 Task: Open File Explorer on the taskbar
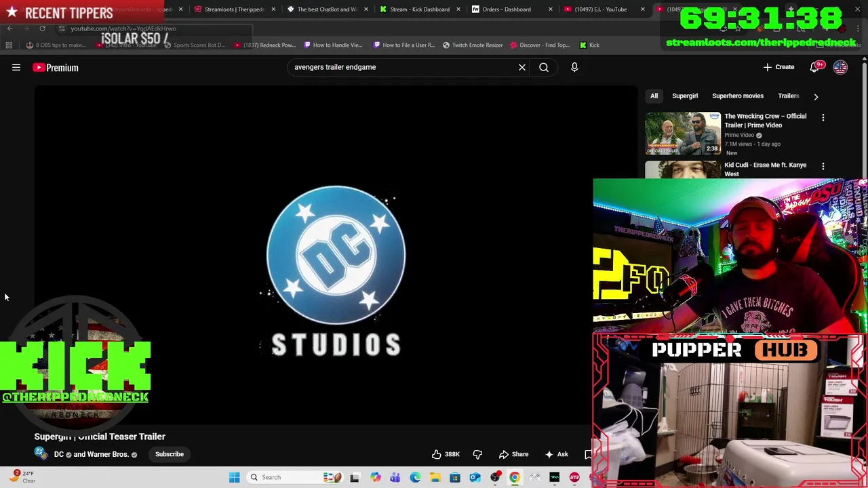click(435, 477)
